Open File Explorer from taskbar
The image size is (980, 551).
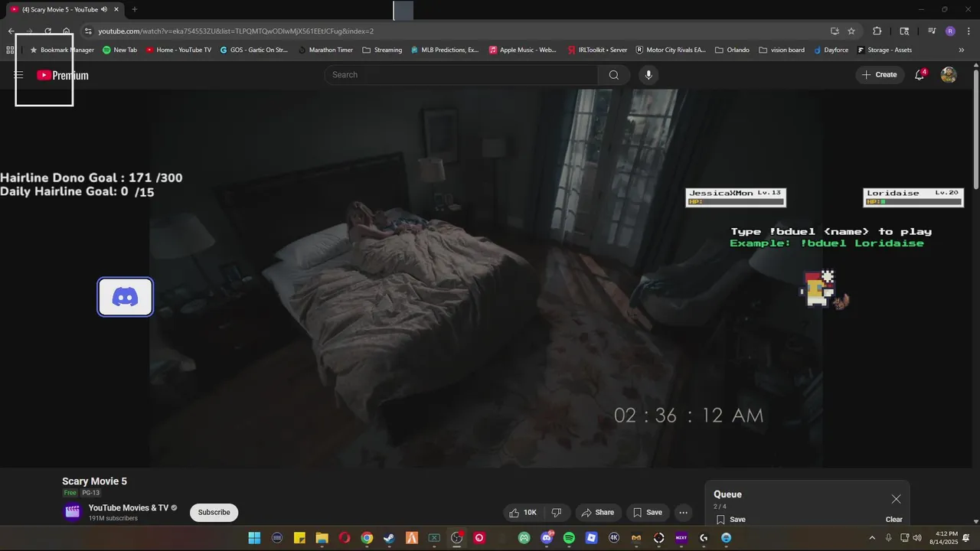(322, 538)
